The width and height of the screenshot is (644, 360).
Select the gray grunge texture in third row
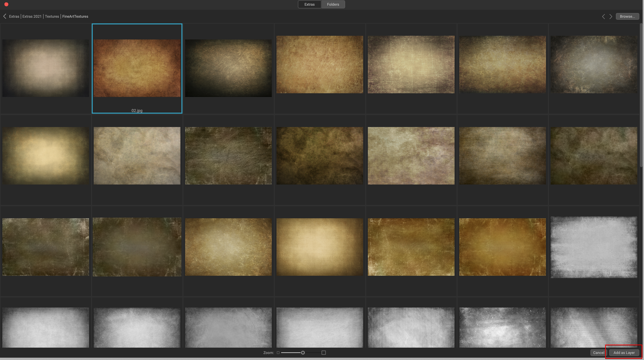pos(594,247)
